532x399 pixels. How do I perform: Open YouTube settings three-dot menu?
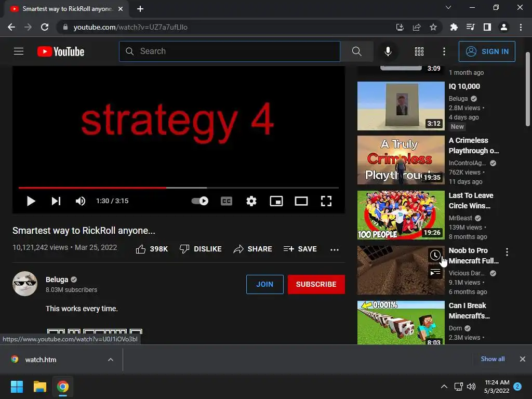click(444, 51)
